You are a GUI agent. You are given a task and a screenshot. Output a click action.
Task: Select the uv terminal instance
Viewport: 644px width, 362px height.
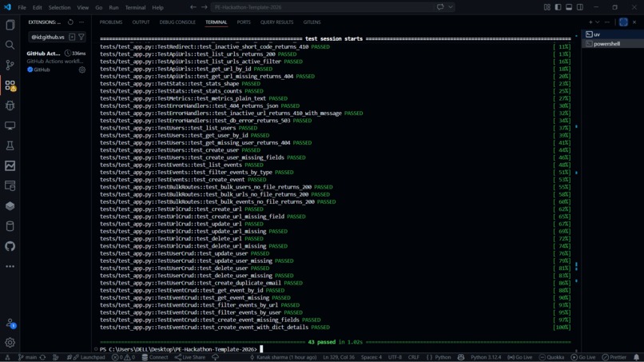coord(612,34)
